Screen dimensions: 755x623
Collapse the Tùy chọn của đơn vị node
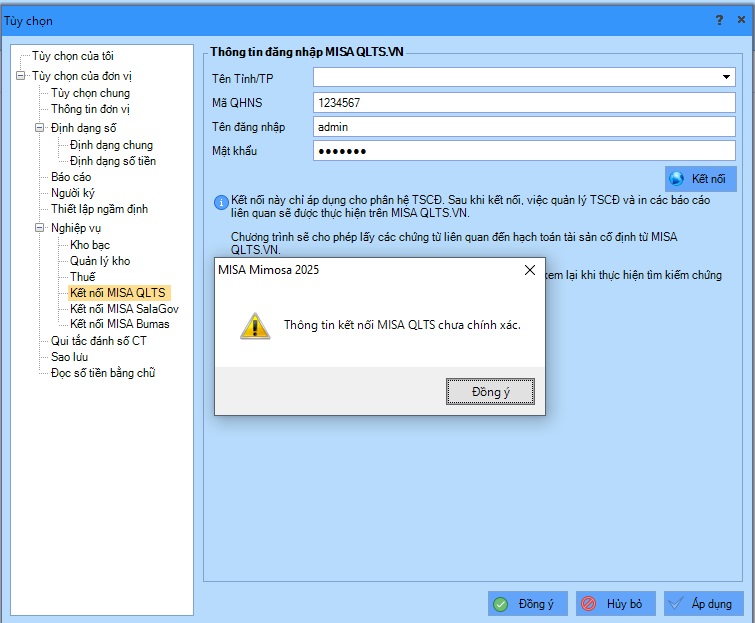click(x=21, y=76)
